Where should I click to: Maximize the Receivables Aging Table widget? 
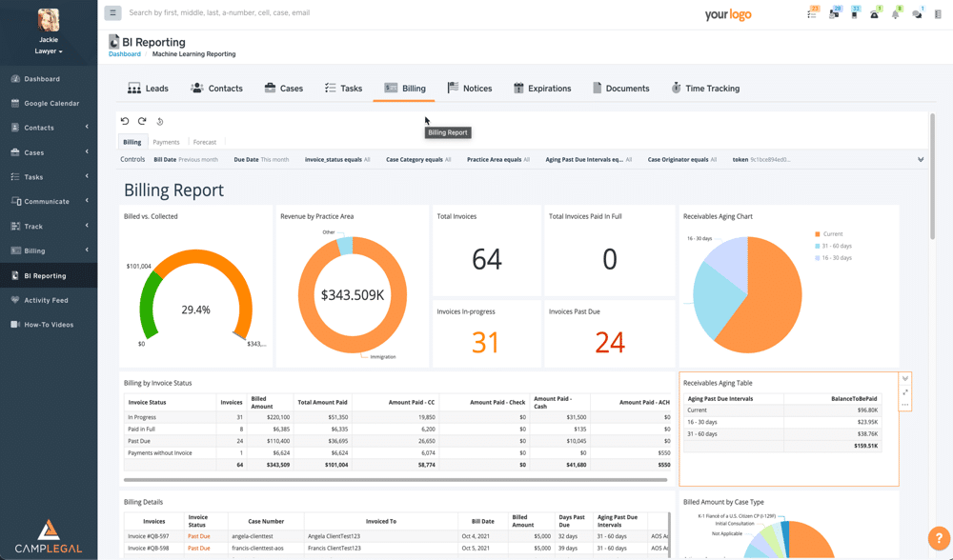point(905,392)
